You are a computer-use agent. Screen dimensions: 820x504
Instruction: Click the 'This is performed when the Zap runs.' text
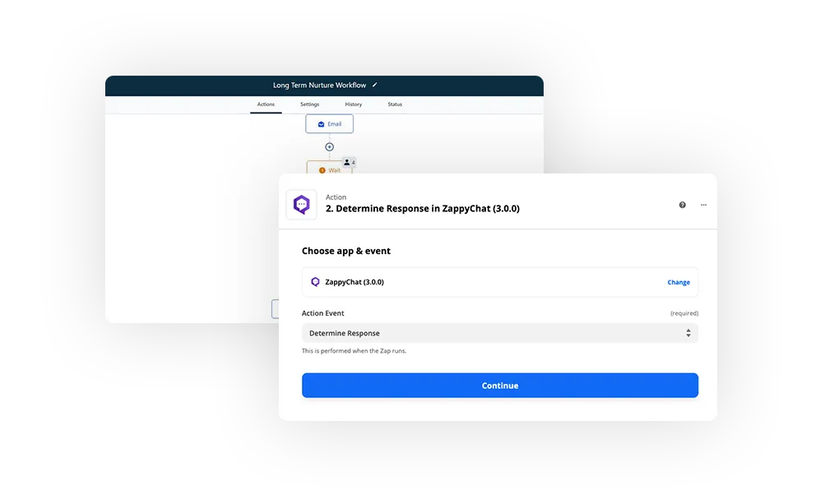(354, 351)
